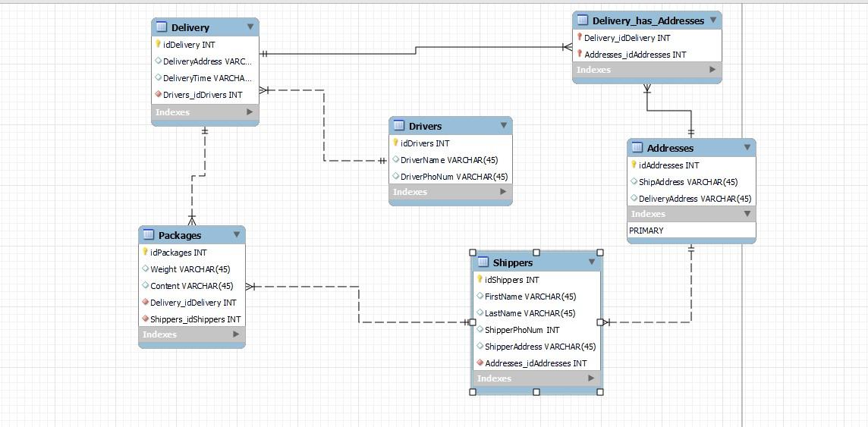The height and width of the screenshot is (427, 868).
Task: Click the ShipAddress column diamond icon
Action: tap(634, 181)
